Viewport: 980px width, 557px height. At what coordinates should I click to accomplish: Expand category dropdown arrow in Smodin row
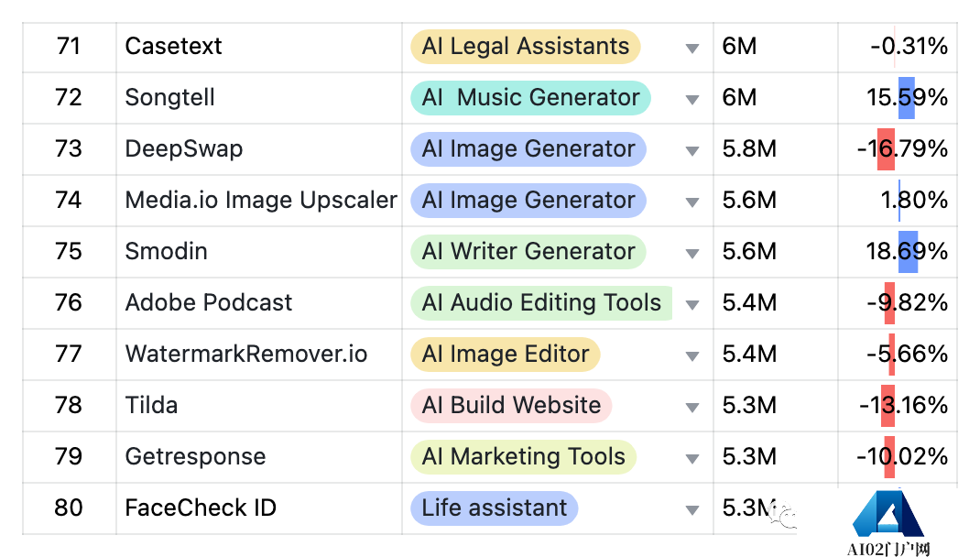(691, 253)
